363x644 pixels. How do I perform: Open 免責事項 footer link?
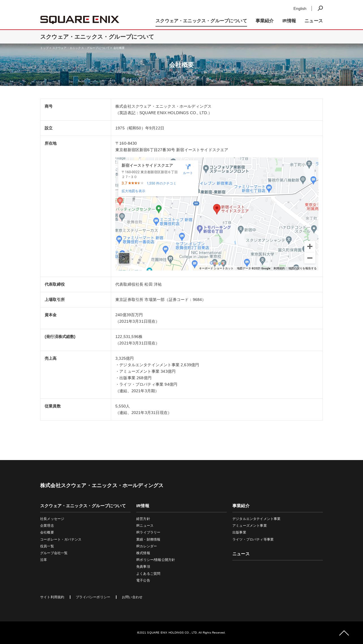tap(143, 567)
